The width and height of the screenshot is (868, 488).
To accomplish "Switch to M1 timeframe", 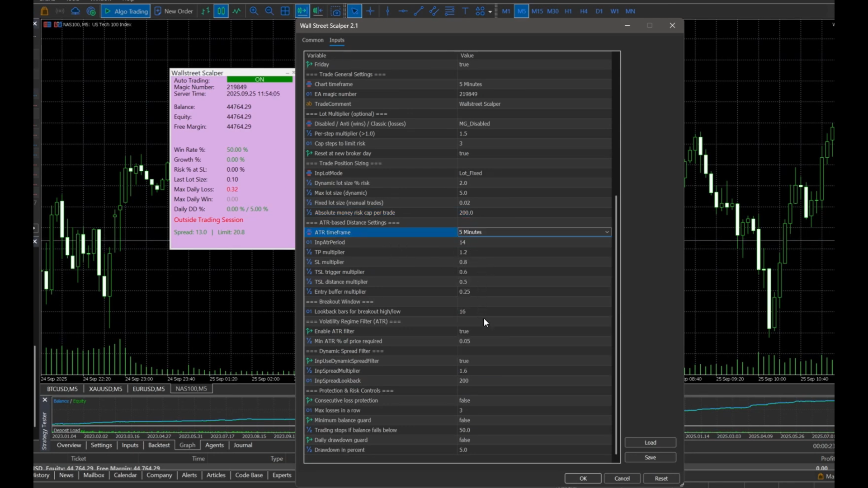I will (506, 11).
